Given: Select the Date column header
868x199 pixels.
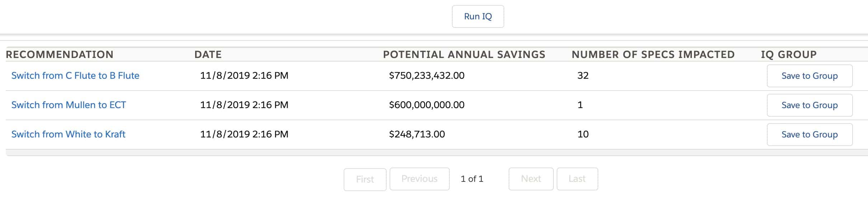Looking at the screenshot, I should pyautogui.click(x=208, y=54).
